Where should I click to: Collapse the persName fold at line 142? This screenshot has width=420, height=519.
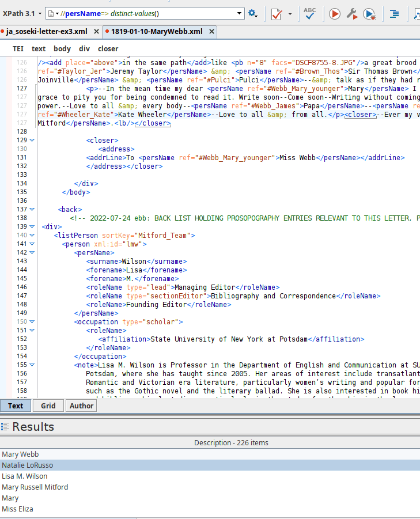(x=32, y=252)
